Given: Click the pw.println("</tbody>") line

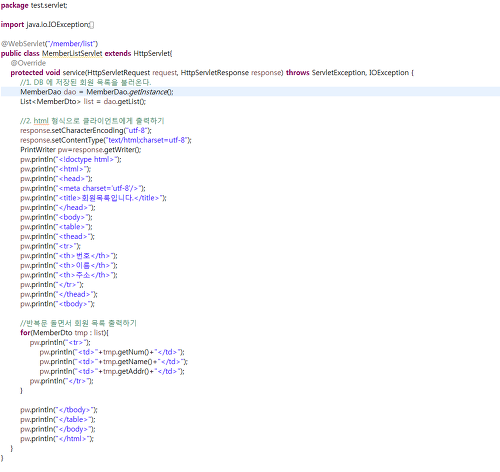Looking at the screenshot, I should [59, 410].
